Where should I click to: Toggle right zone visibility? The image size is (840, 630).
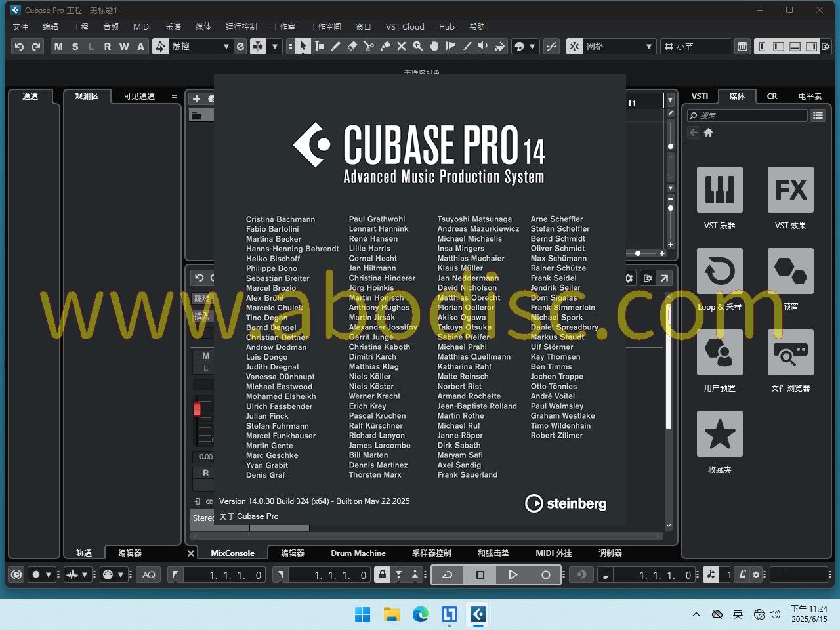[x=811, y=47]
